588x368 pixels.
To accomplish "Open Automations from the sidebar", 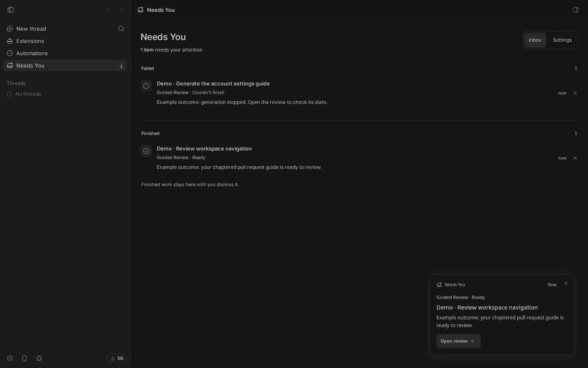I will pyautogui.click(x=65, y=53).
